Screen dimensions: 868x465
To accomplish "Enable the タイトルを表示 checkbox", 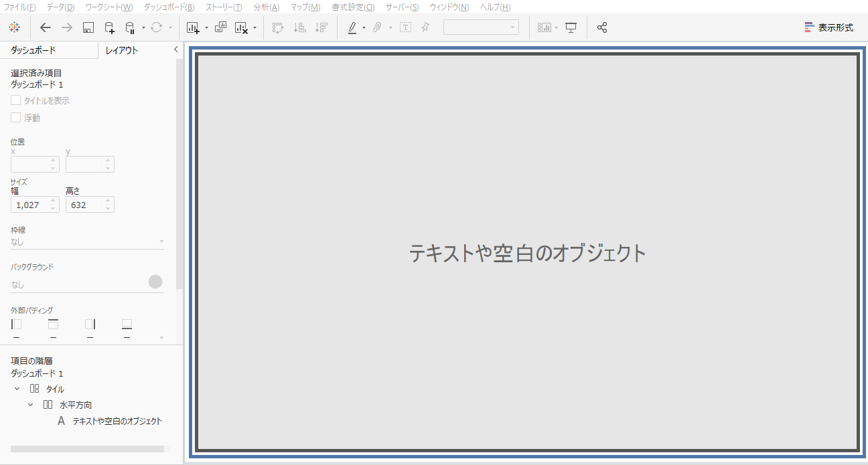I will [x=14, y=100].
